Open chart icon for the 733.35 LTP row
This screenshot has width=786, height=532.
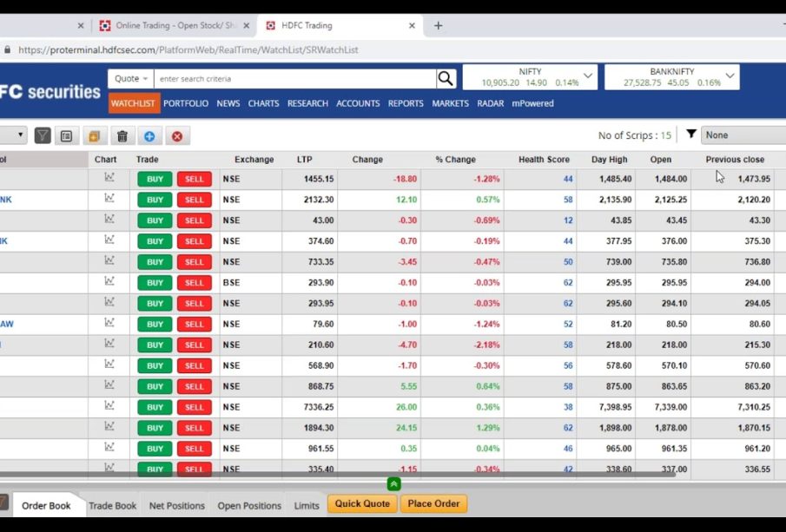pos(109,260)
